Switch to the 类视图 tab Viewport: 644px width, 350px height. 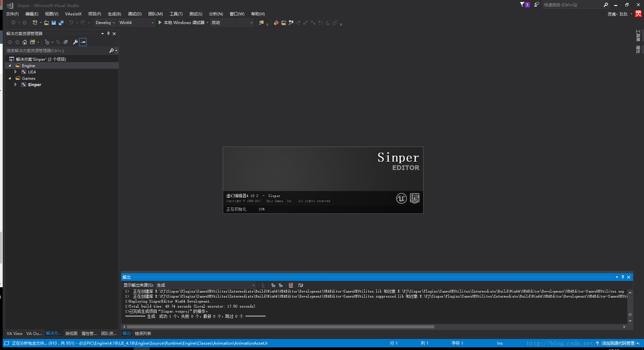[x=71, y=333]
